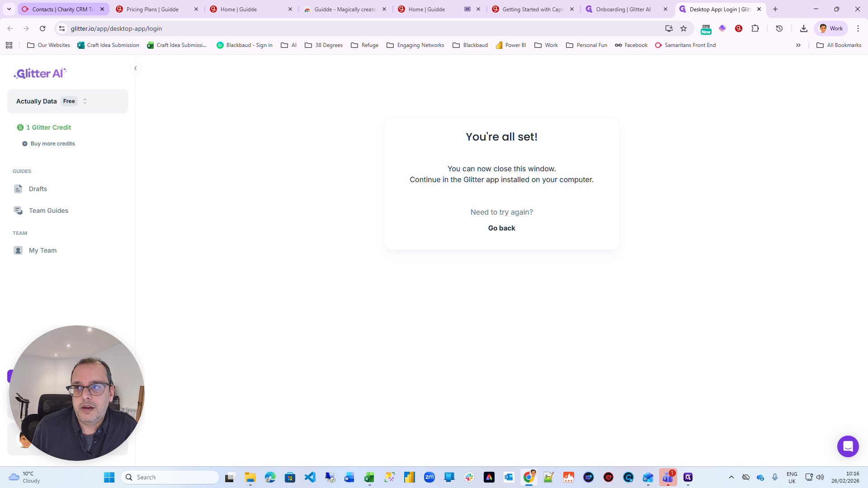Switch to the Pricing Plans | Guidde tab
Viewport: 868px width, 488px height.
pos(152,9)
